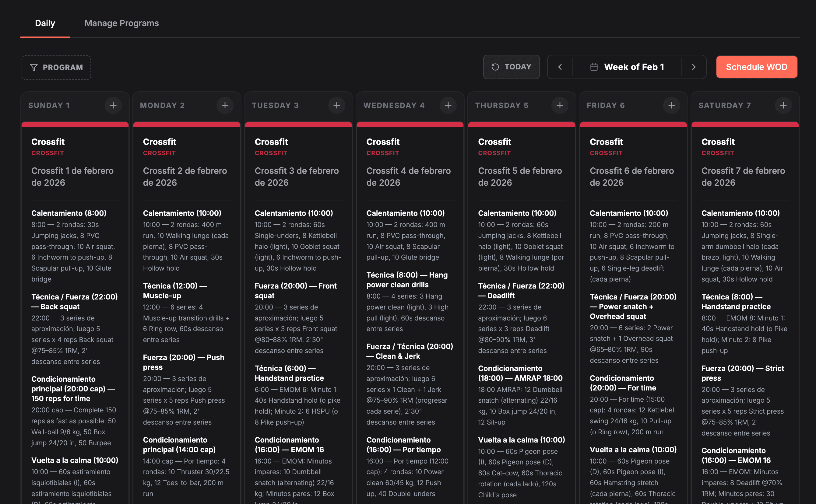Click the calendar icon beside the week label
This screenshot has width=816, height=504.
coord(593,67)
